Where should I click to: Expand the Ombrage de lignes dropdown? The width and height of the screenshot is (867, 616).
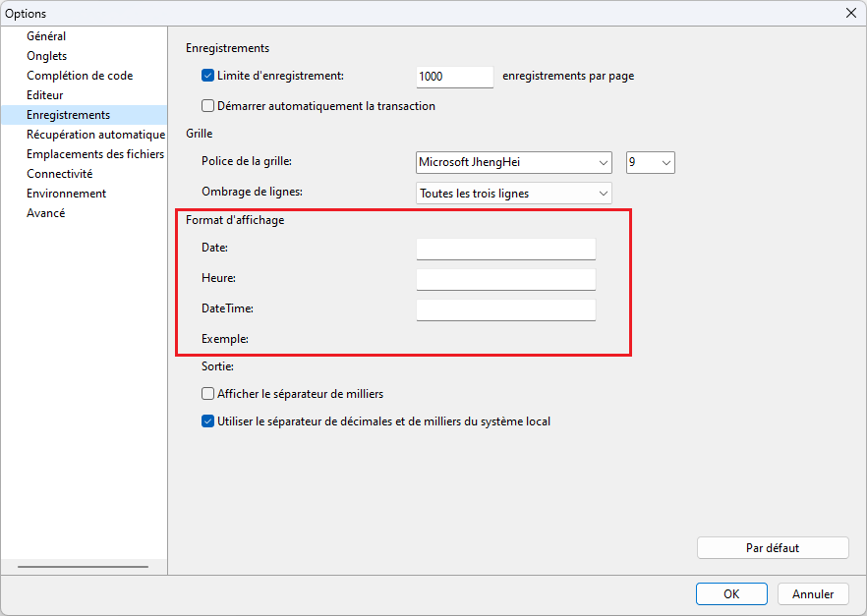[514, 194]
